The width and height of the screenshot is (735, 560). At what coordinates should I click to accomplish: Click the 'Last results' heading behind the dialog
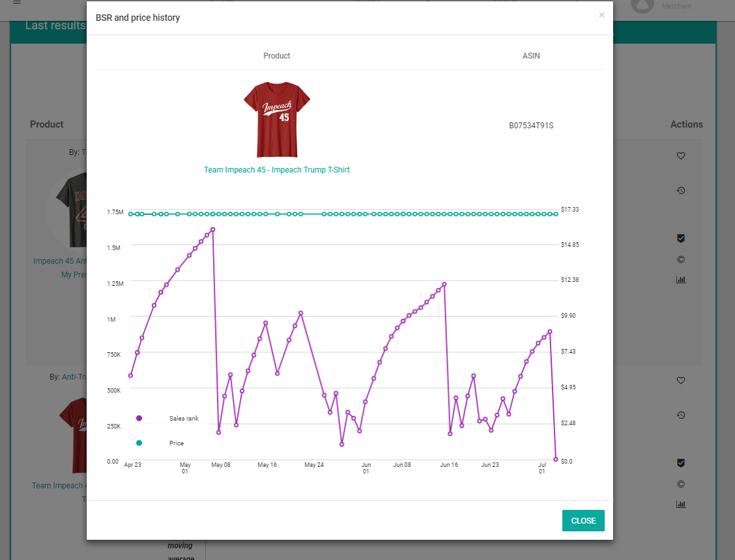point(55,26)
